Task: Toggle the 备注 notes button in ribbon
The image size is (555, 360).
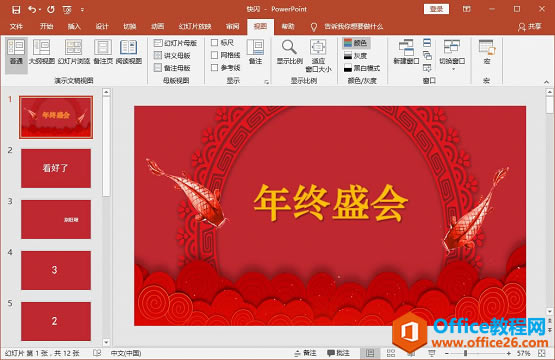Action: tap(255, 52)
